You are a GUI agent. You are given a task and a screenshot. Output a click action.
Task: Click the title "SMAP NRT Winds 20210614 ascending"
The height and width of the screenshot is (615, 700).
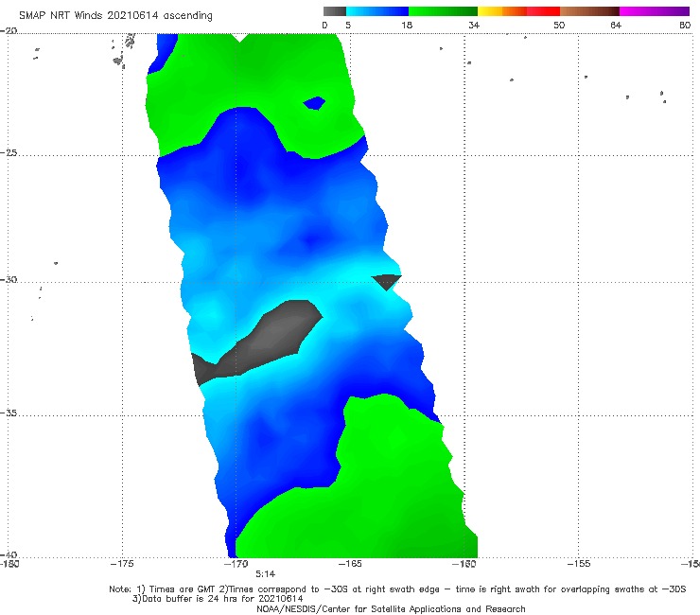pyautogui.click(x=115, y=16)
